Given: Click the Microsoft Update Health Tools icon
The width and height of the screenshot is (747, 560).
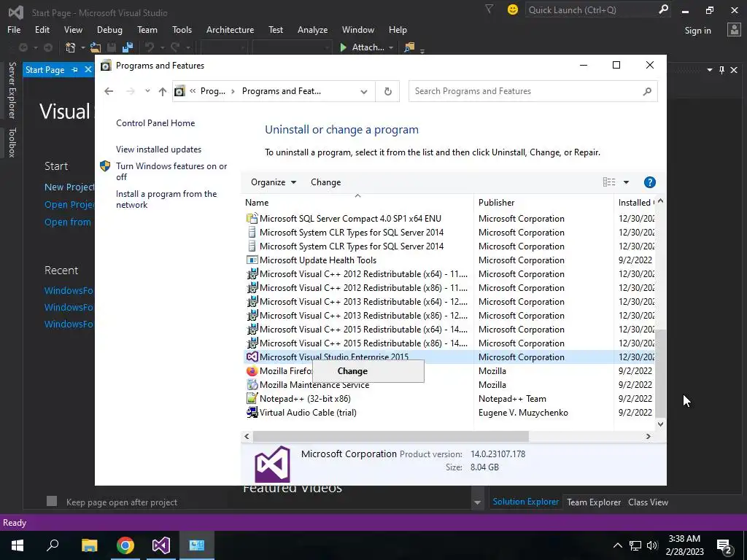Looking at the screenshot, I should click(x=252, y=260).
